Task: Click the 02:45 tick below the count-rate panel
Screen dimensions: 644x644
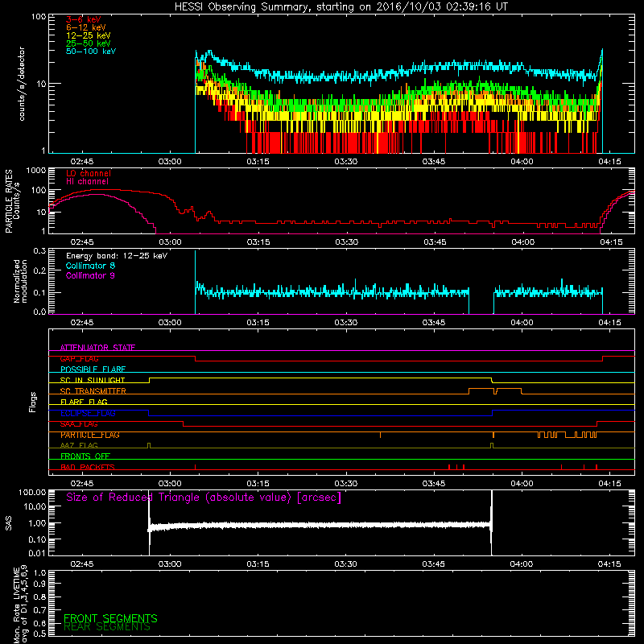Action: tap(82, 162)
